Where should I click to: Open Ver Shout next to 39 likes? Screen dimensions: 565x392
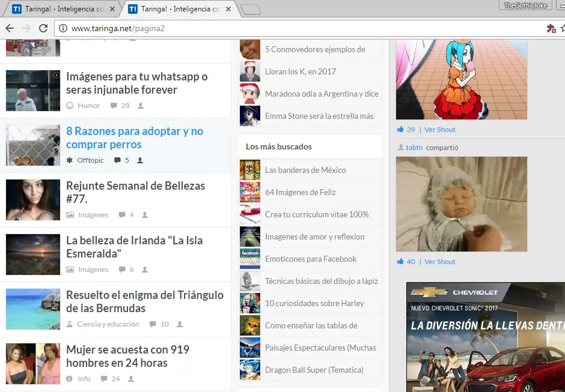pos(439,130)
